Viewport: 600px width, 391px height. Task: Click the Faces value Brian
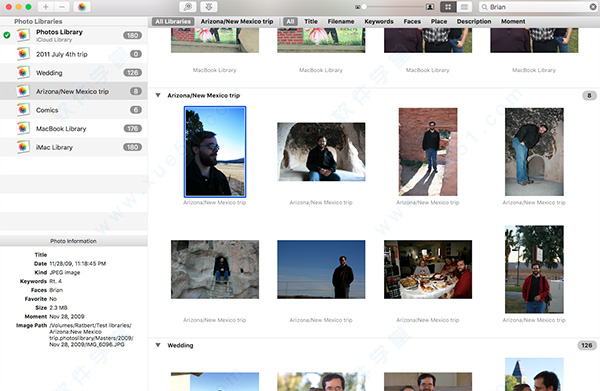[x=56, y=290]
